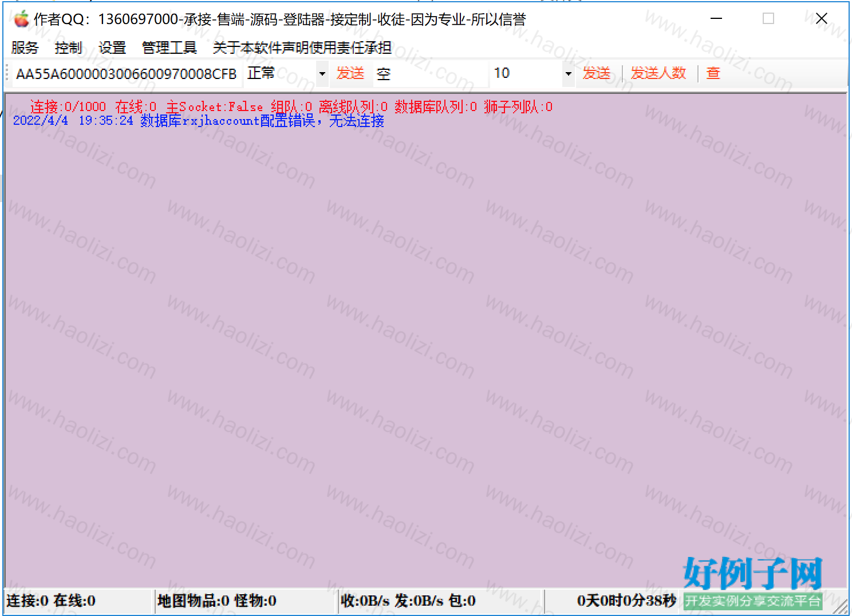Click status bar entry 连接:0 在线:0
Viewport: 852px width, 616px height.
(x=51, y=601)
